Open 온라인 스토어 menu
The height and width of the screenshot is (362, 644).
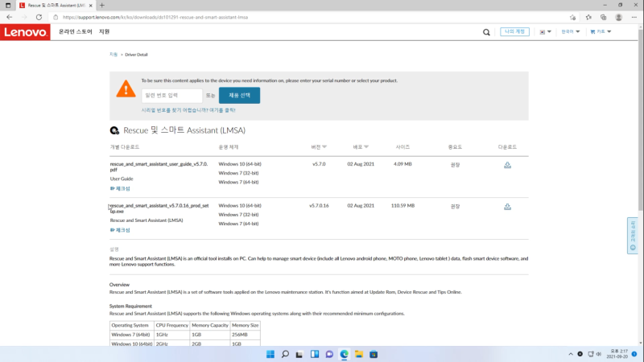pyautogui.click(x=75, y=31)
